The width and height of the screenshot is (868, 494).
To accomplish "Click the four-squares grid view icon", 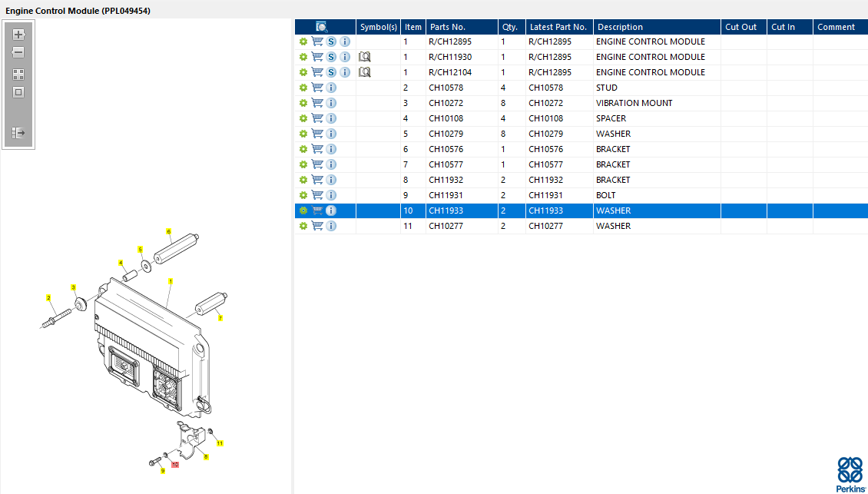I will (x=18, y=75).
